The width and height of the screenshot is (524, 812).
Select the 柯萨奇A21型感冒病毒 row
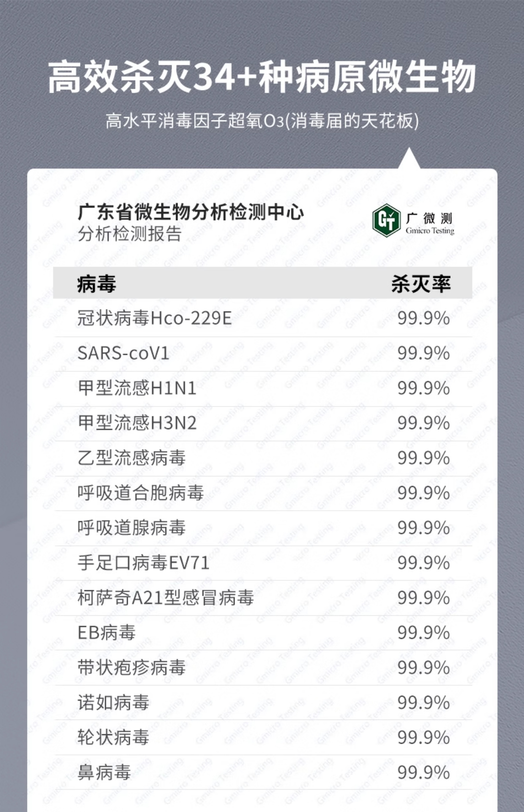click(263, 598)
